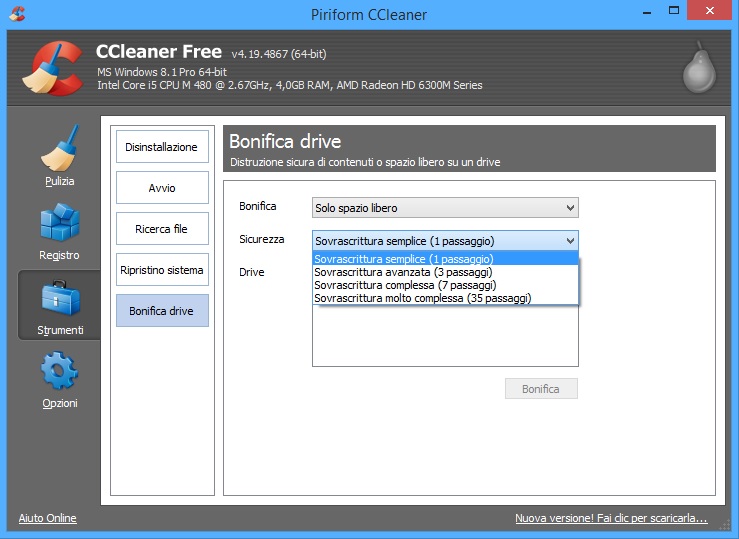Choose Sovrascrittura avanzata (3 passaggi) option
Viewport: 739px width, 539px height.
pos(445,272)
